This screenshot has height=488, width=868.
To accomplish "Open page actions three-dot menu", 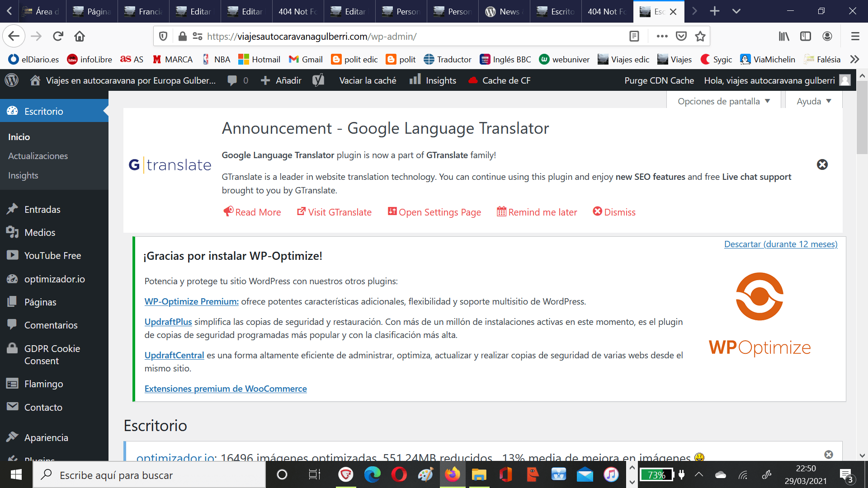I will coord(662,36).
